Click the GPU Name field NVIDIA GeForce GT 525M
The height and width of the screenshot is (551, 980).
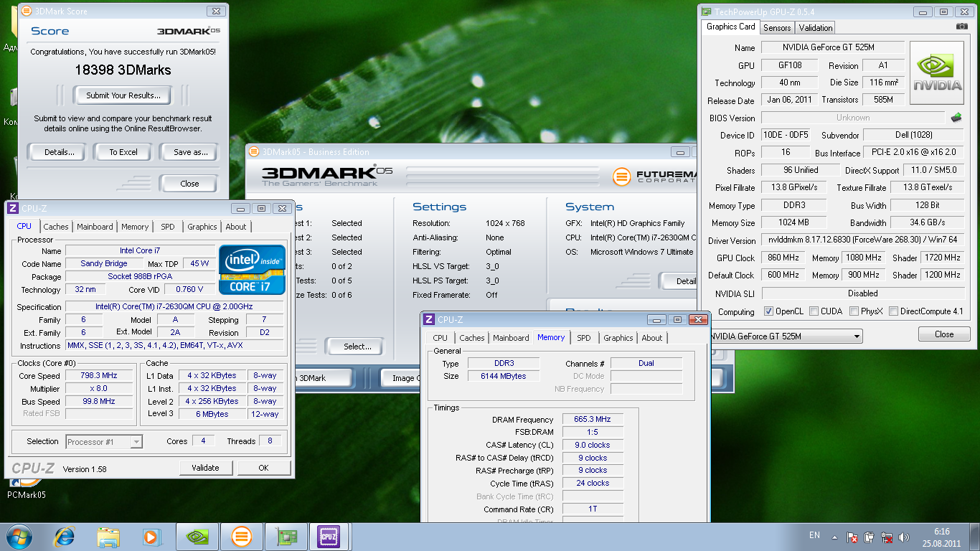point(832,47)
